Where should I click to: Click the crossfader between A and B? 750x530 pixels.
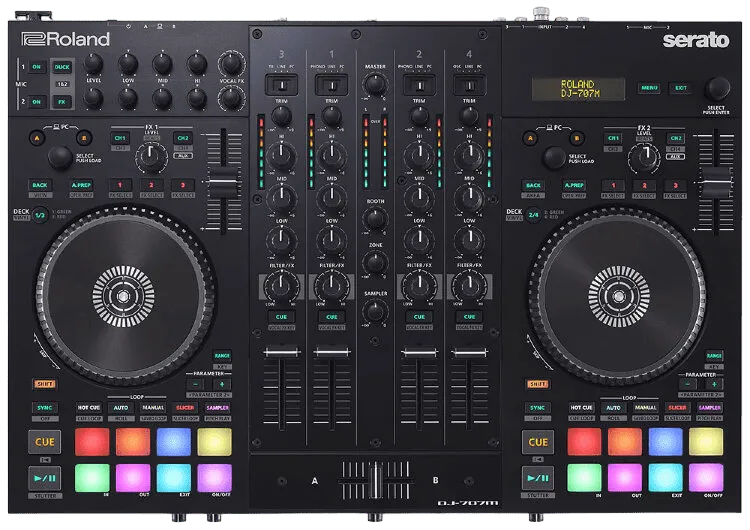click(375, 479)
